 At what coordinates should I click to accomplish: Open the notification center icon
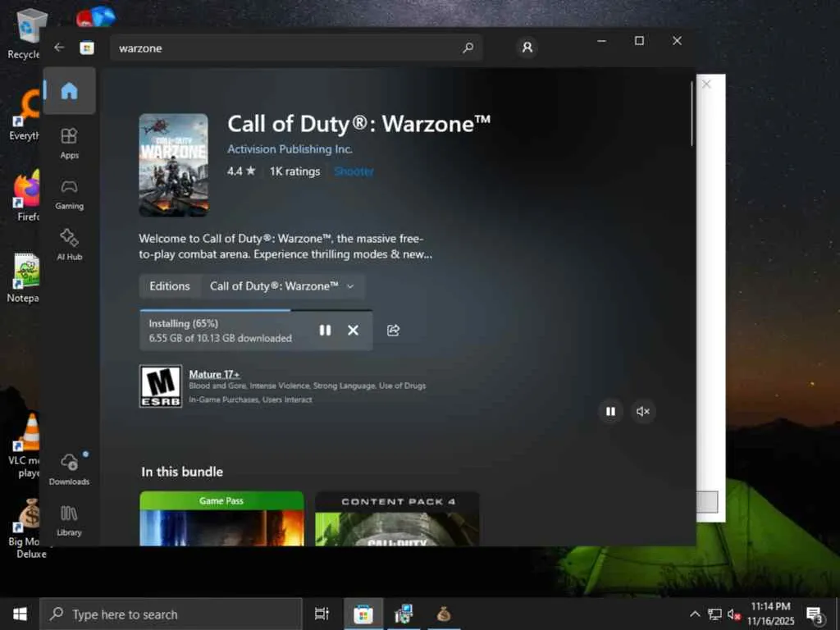(815, 614)
